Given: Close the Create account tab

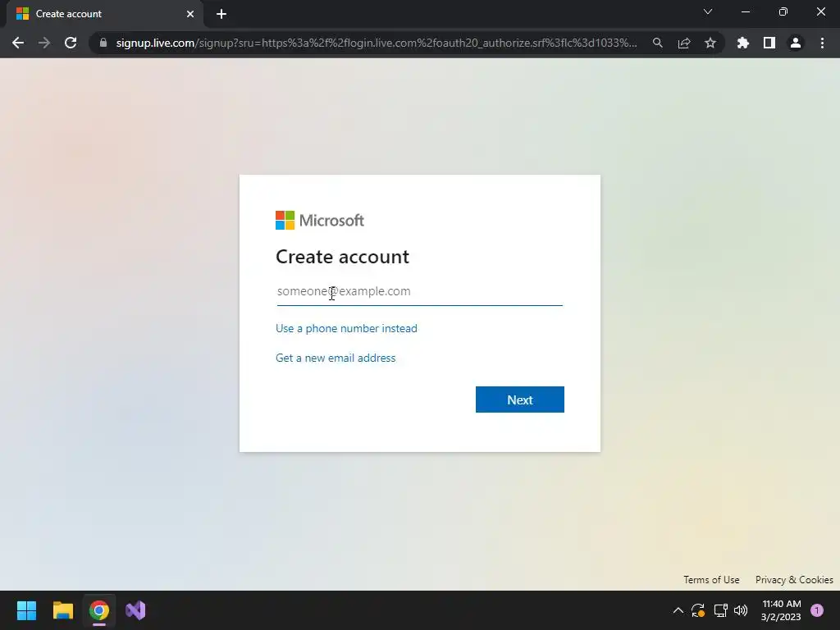Looking at the screenshot, I should [190, 14].
